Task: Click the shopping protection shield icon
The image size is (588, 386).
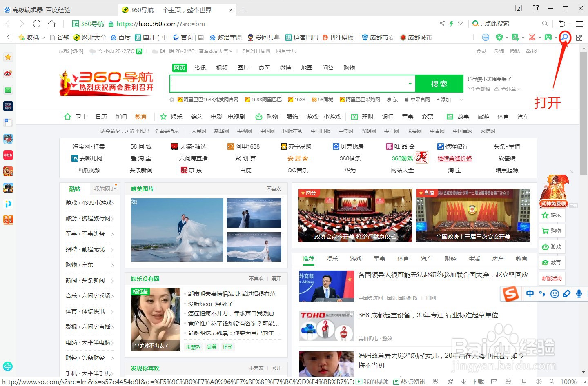Action: 499,37
